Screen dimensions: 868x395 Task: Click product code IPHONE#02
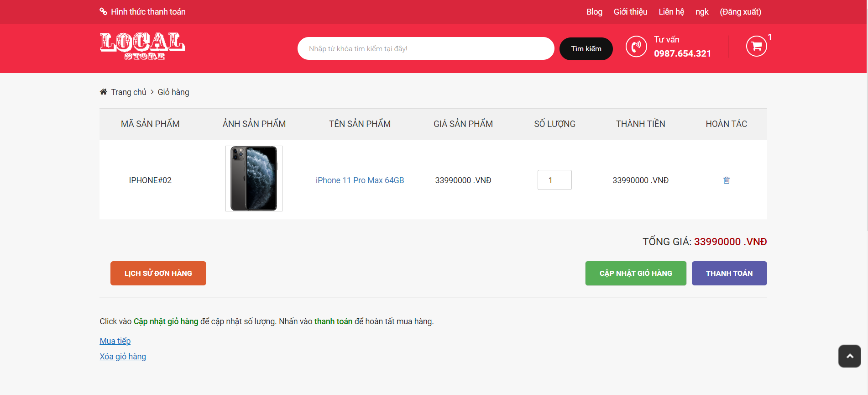point(150,180)
